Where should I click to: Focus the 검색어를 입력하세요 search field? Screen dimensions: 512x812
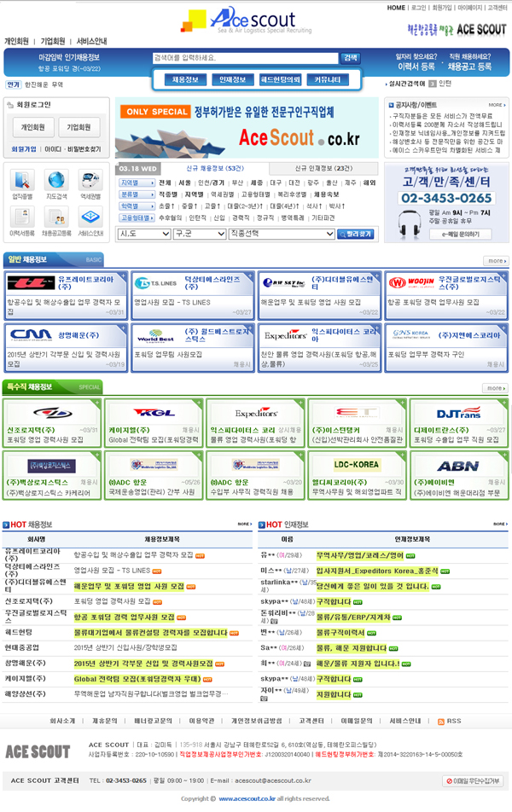[x=245, y=58]
